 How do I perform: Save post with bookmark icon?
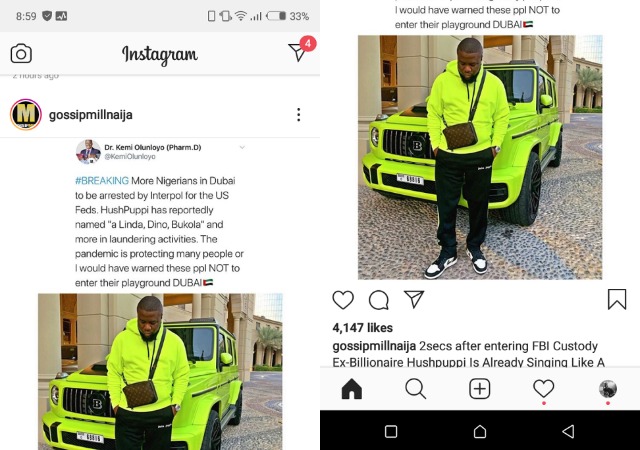coord(617,299)
